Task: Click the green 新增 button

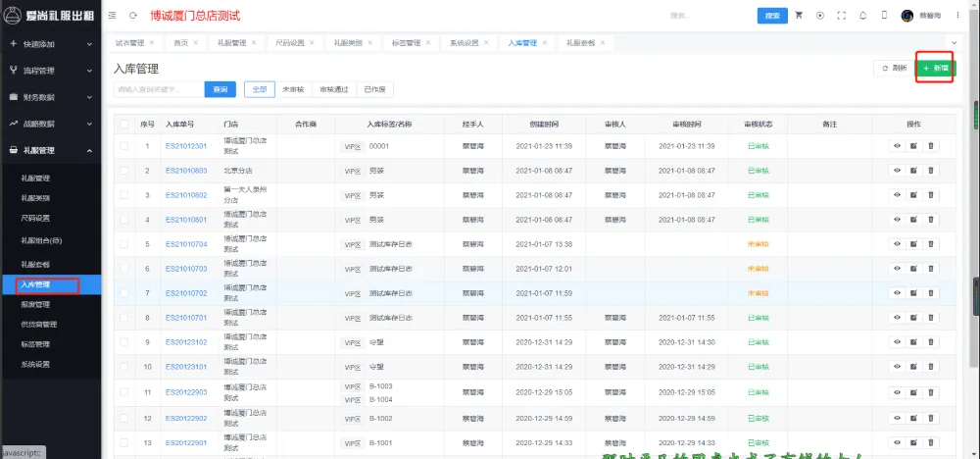Action: click(x=935, y=68)
